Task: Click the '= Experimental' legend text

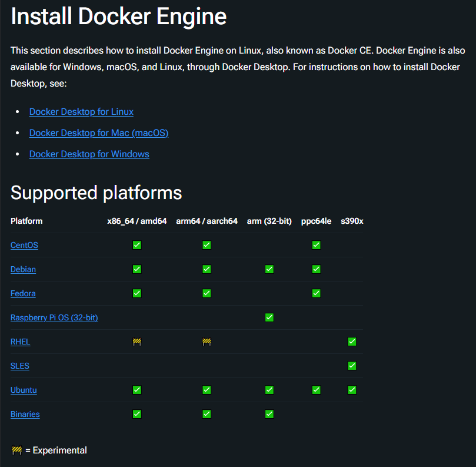Action: tap(56, 451)
